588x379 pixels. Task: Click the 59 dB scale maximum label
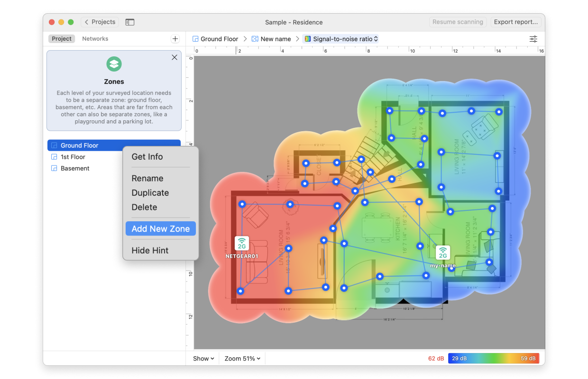click(x=528, y=359)
